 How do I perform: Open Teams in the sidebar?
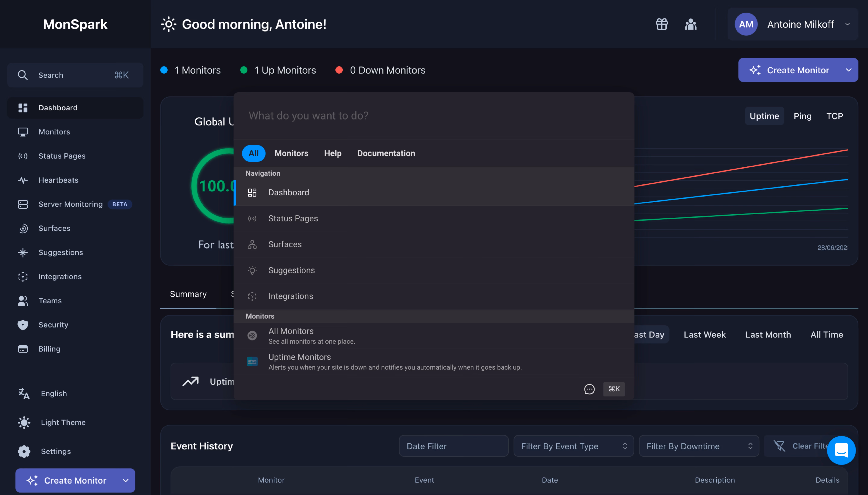tap(75, 301)
